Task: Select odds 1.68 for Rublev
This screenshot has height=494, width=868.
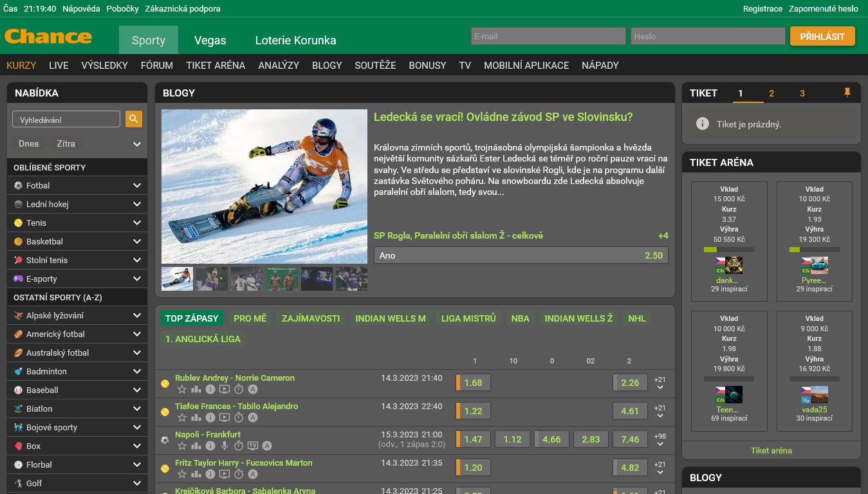Action: (x=474, y=383)
